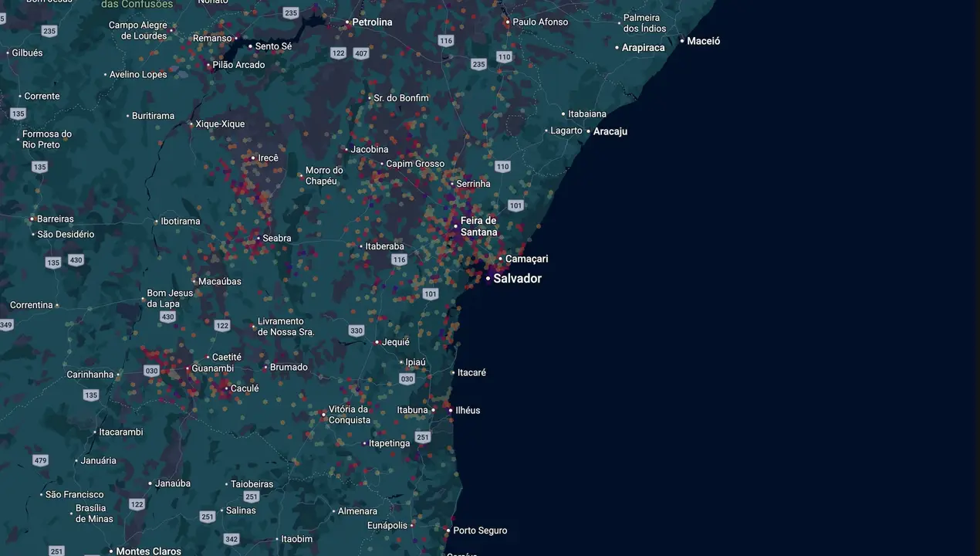
Task: Click the road 342 shield near Itaobim
Action: pyautogui.click(x=231, y=539)
